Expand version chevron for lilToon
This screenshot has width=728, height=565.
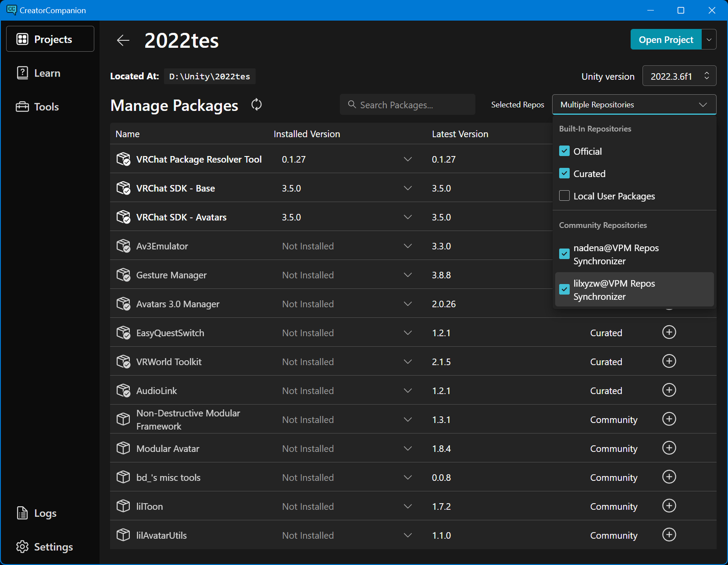pos(408,506)
